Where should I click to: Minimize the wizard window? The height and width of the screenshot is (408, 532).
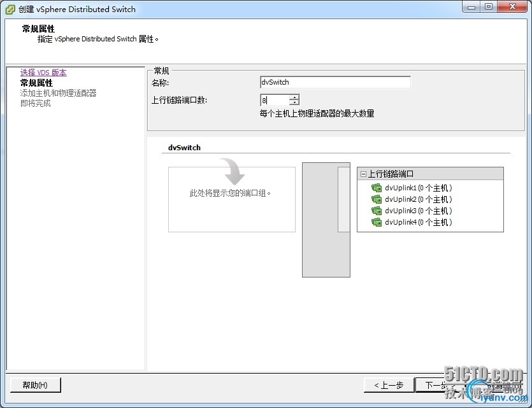(x=471, y=7)
